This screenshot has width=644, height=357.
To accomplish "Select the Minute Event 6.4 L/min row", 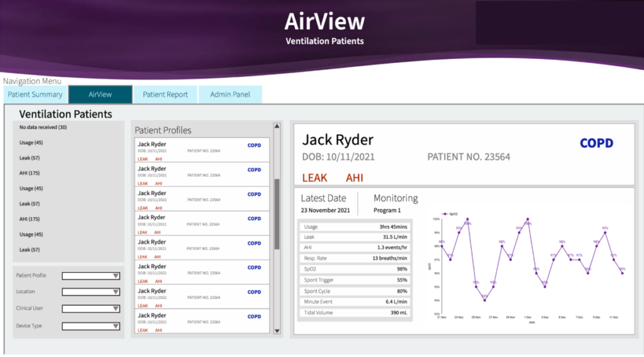I will coord(355,302).
